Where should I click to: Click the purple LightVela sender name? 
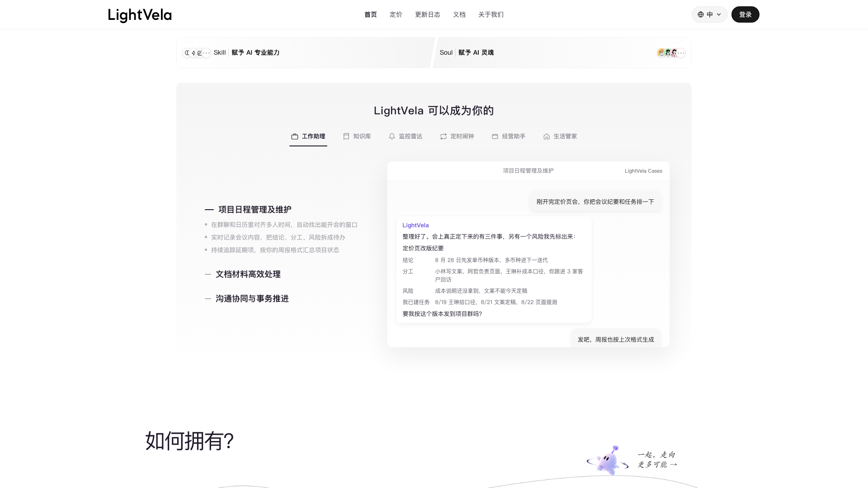(415, 225)
